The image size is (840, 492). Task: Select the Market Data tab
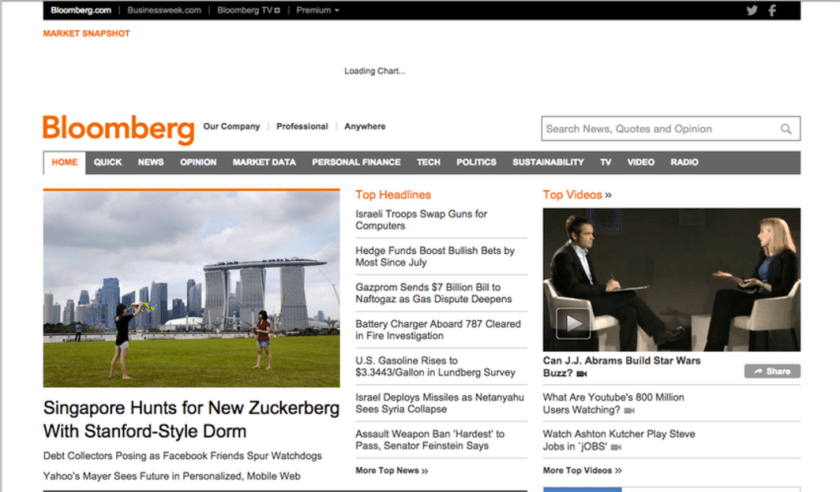point(264,162)
